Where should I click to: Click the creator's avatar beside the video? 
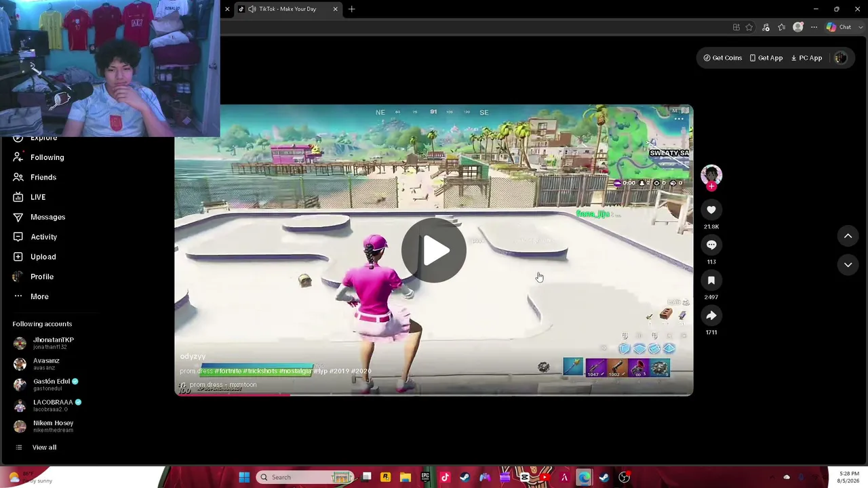point(711,175)
